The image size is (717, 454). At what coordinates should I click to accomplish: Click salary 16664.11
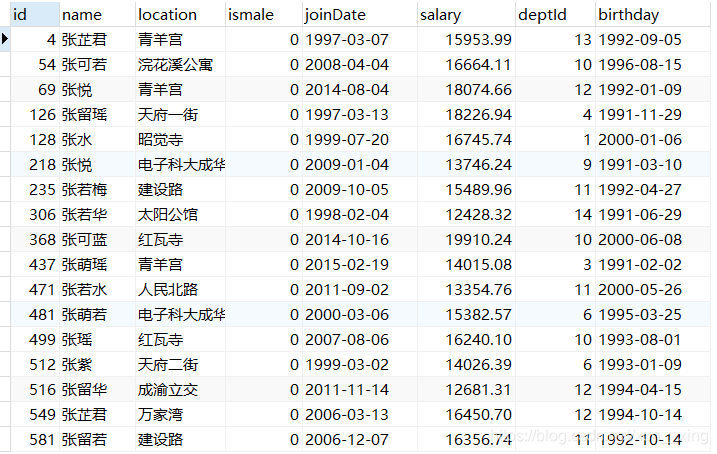(466, 65)
